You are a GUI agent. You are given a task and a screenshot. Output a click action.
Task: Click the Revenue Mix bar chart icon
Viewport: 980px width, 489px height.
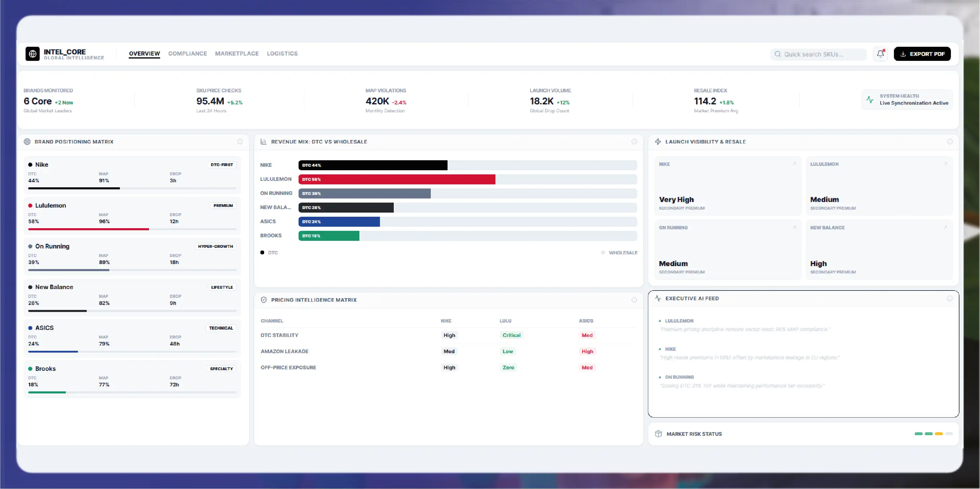[x=263, y=141]
